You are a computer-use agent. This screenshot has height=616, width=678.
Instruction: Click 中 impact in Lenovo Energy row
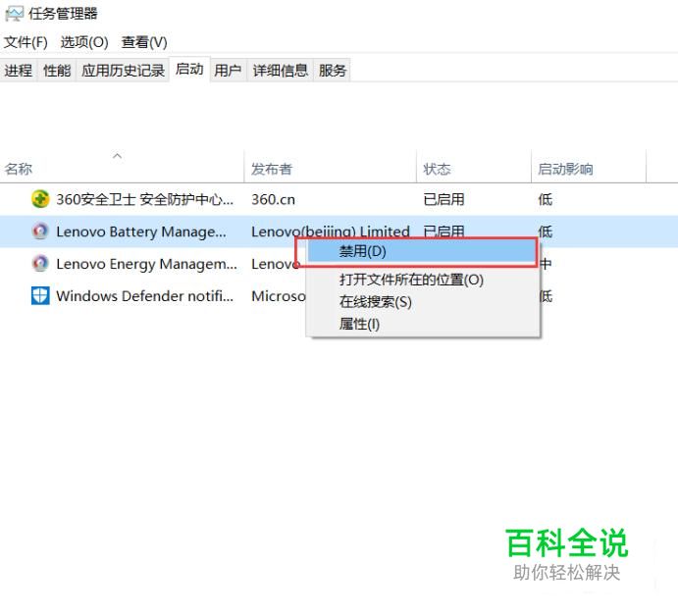(546, 264)
